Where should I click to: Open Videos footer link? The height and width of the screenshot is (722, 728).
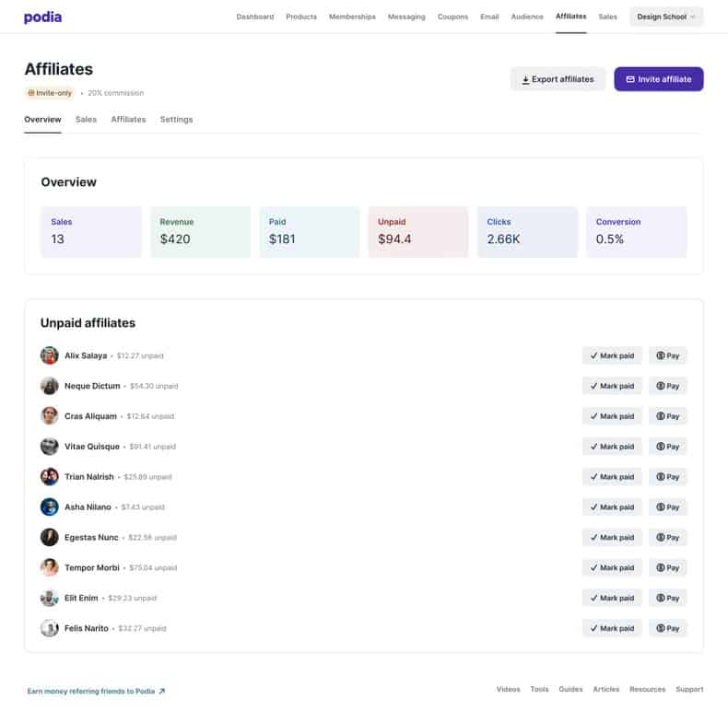(509, 689)
